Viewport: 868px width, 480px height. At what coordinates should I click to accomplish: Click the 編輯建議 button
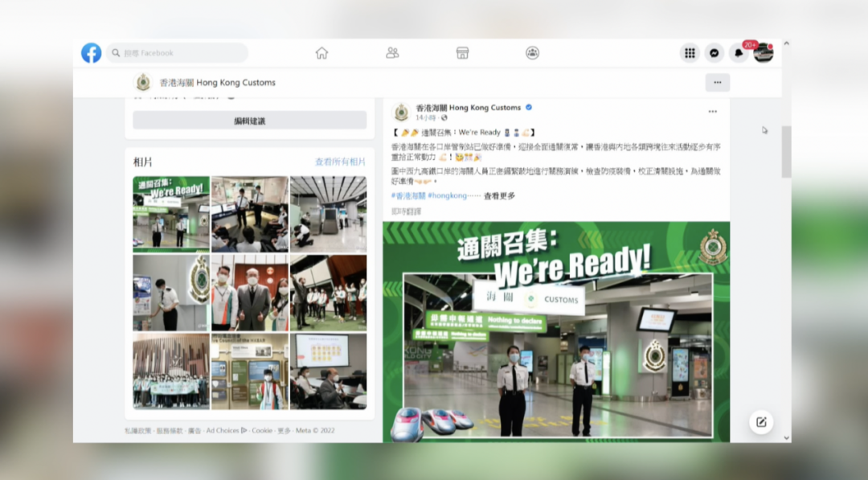click(x=249, y=121)
